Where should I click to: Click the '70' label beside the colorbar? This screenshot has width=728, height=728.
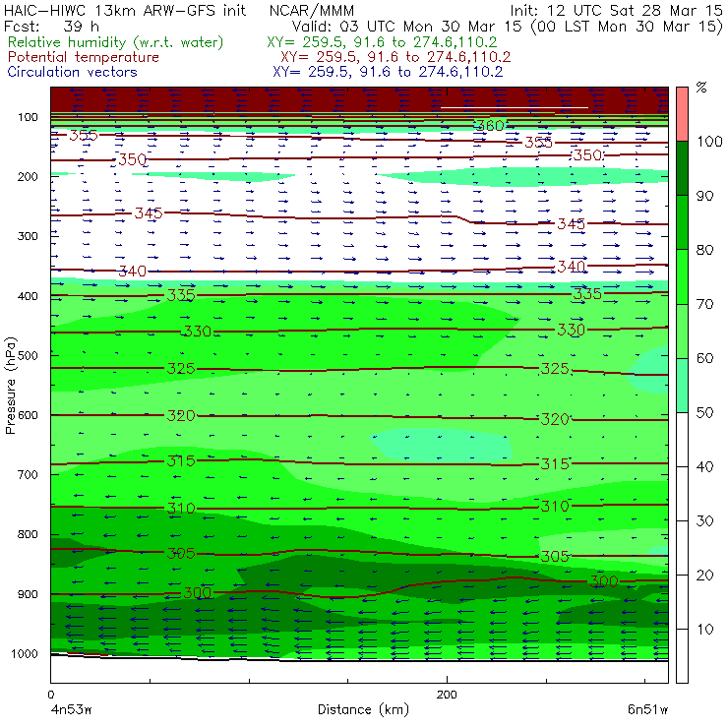(x=704, y=304)
